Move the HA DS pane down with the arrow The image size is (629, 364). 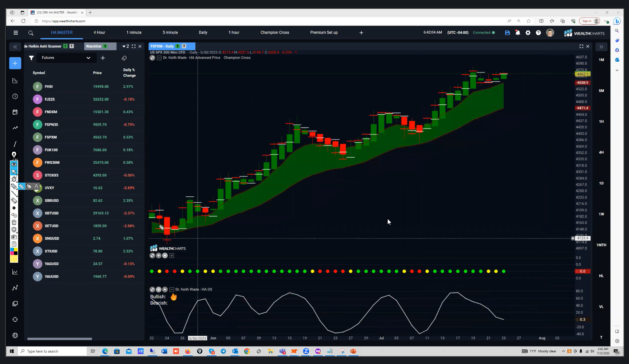coord(159,289)
